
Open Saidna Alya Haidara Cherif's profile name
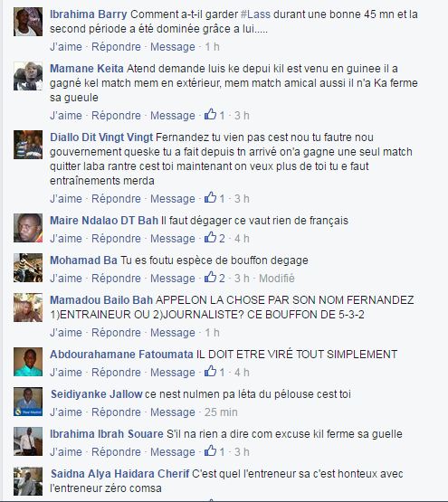119,474
